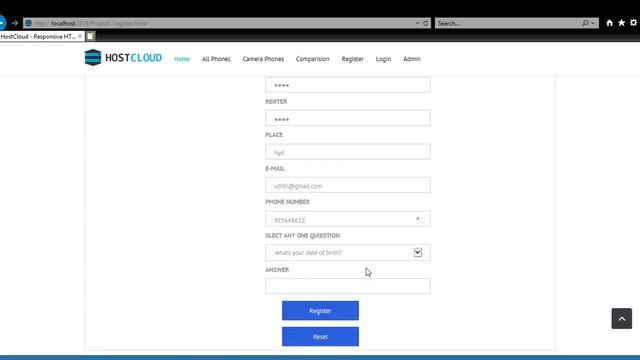Open Login menu item
The image size is (640, 360).
(383, 59)
